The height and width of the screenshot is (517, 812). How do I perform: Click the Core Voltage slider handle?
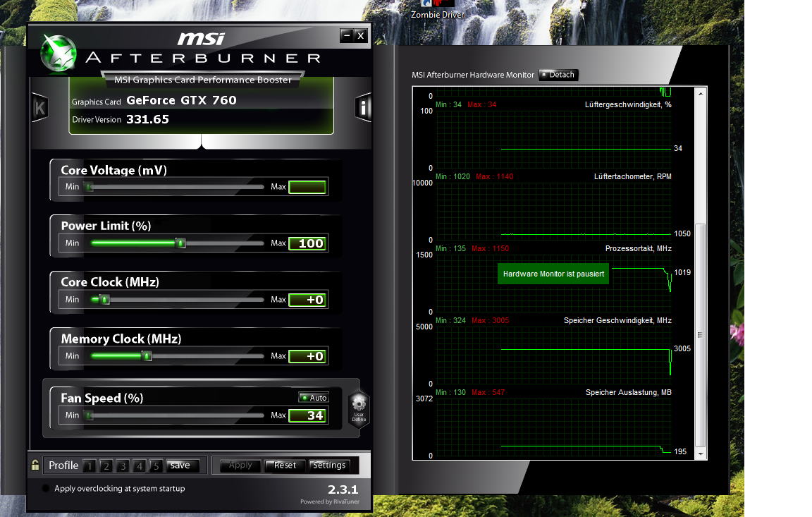tap(90, 186)
